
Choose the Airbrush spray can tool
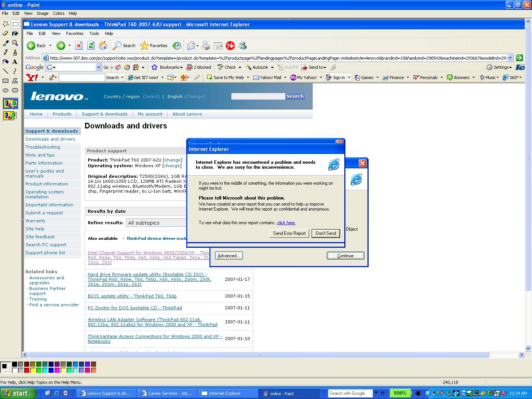pyautogui.click(x=6, y=62)
